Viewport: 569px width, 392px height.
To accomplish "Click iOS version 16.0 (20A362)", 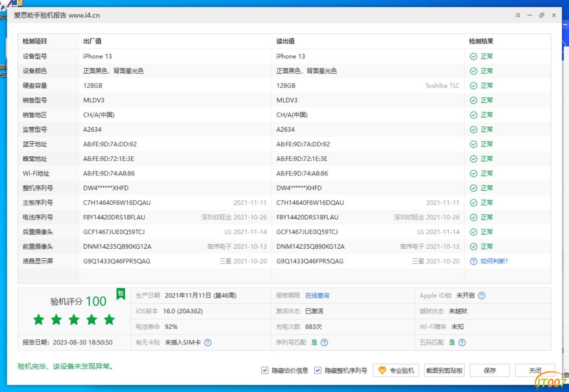I will [x=183, y=311].
